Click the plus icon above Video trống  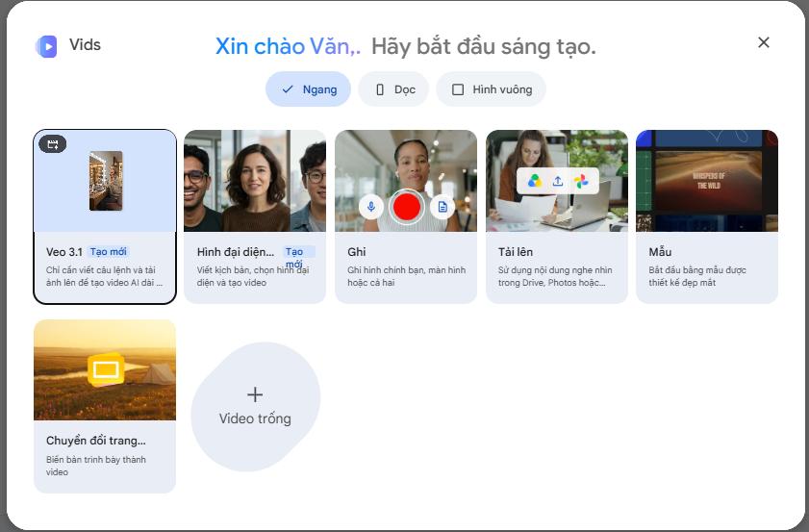(x=255, y=394)
